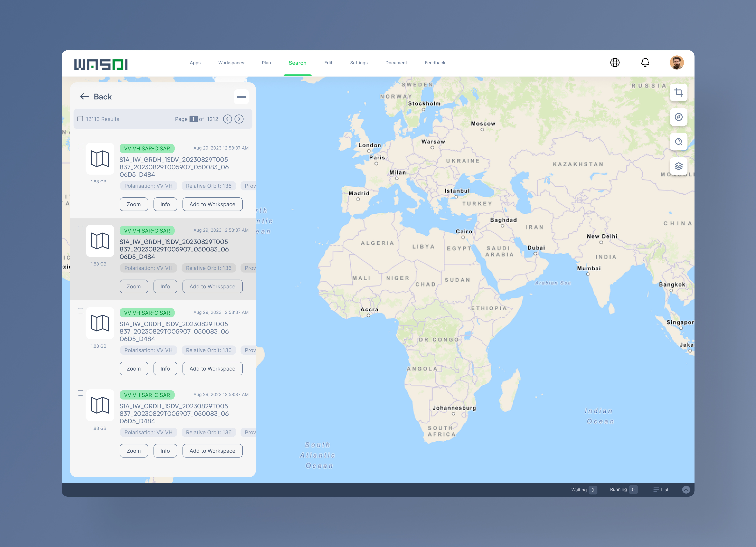This screenshot has width=756, height=547.
Task: Open the Workspaces menu item
Action: click(x=231, y=63)
